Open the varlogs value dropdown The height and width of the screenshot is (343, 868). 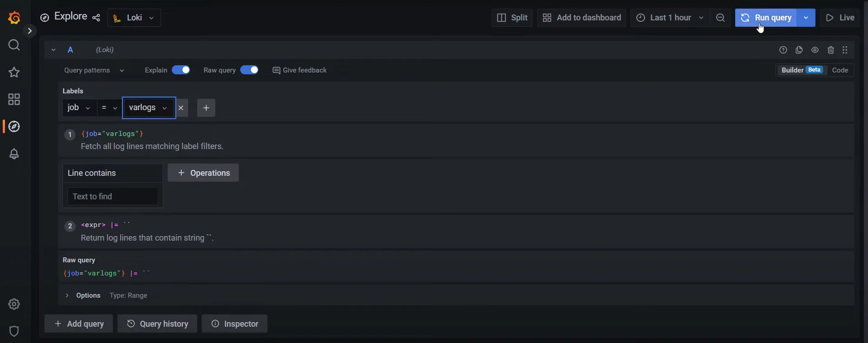pyautogui.click(x=149, y=108)
